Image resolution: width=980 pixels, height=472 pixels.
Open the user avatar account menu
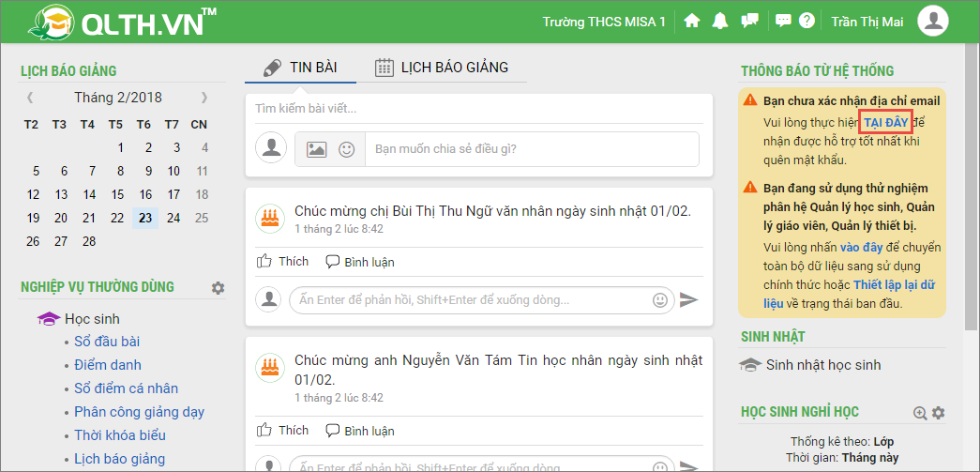[x=932, y=21]
